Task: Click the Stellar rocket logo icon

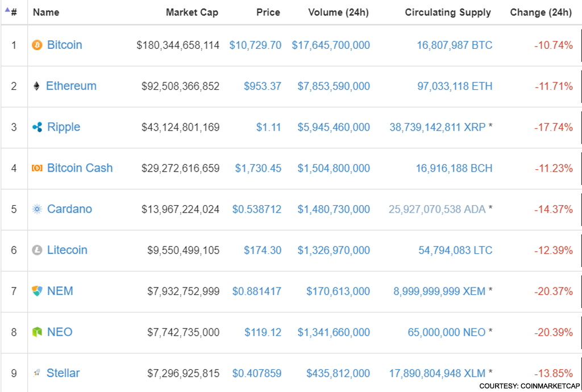Action: (37, 373)
